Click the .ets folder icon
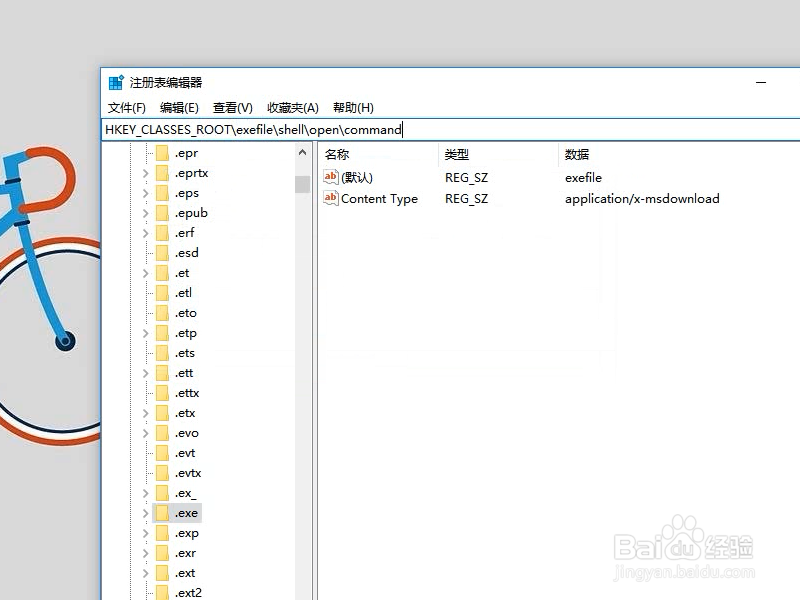The height and width of the screenshot is (600, 800). (x=162, y=353)
